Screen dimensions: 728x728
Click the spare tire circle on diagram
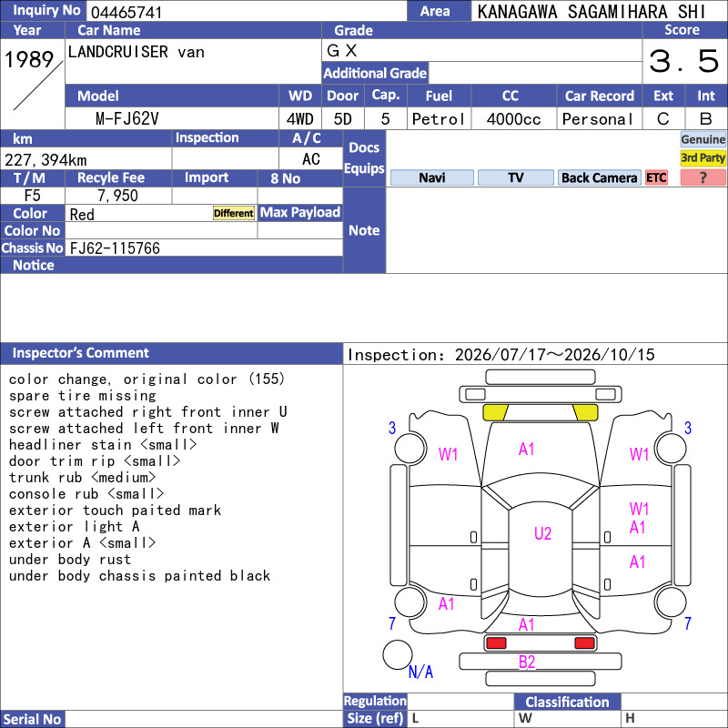pyautogui.click(x=398, y=654)
